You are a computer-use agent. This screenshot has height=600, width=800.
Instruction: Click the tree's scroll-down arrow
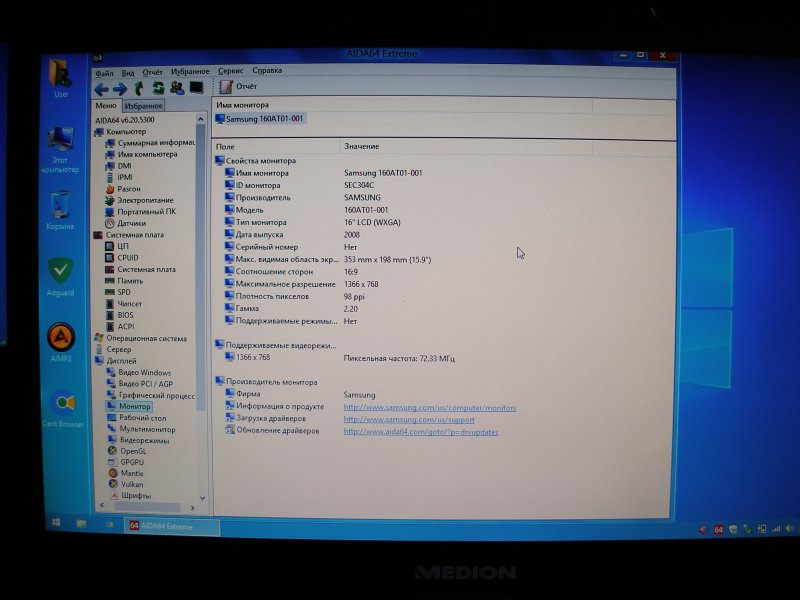pyautogui.click(x=203, y=497)
